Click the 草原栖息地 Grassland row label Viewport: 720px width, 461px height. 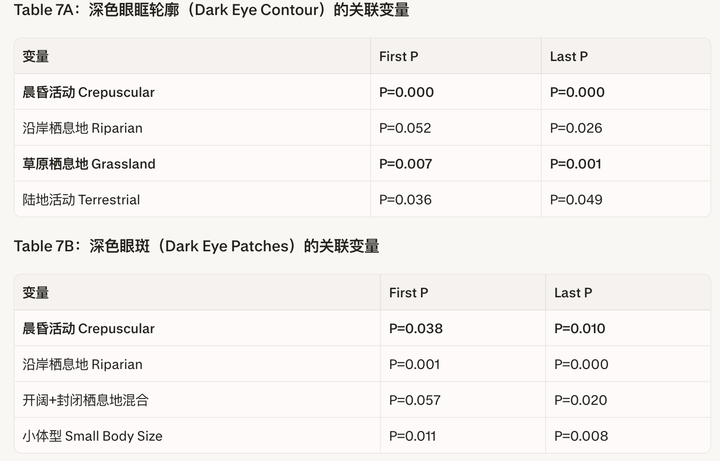click(89, 164)
